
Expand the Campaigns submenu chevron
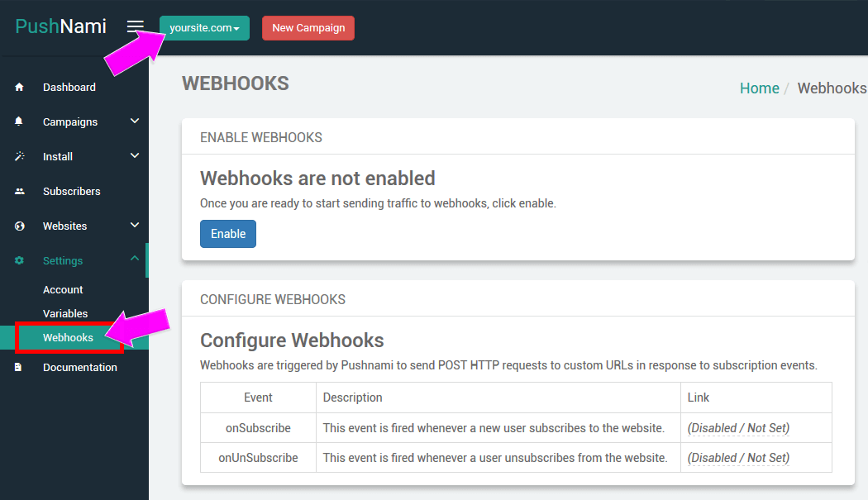click(135, 121)
